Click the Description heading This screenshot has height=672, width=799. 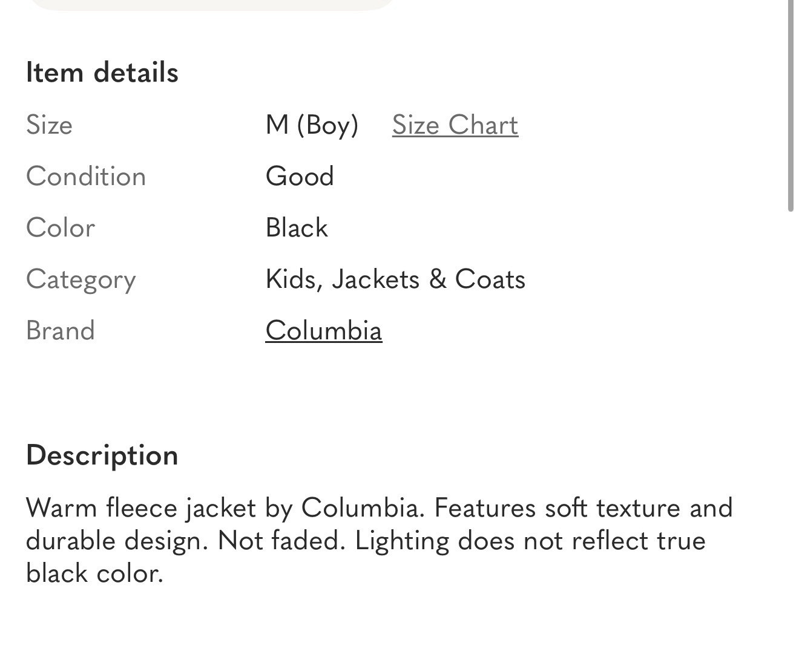[x=102, y=455]
